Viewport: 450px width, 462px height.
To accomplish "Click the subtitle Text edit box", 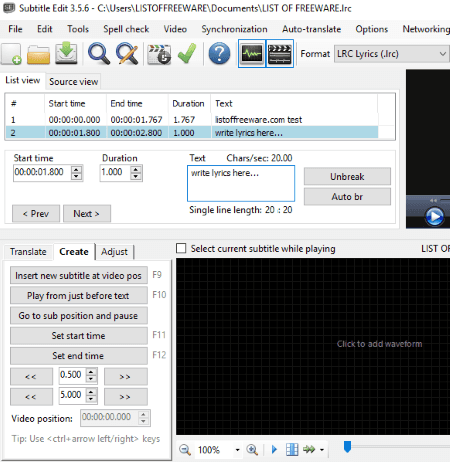I will coord(241,183).
